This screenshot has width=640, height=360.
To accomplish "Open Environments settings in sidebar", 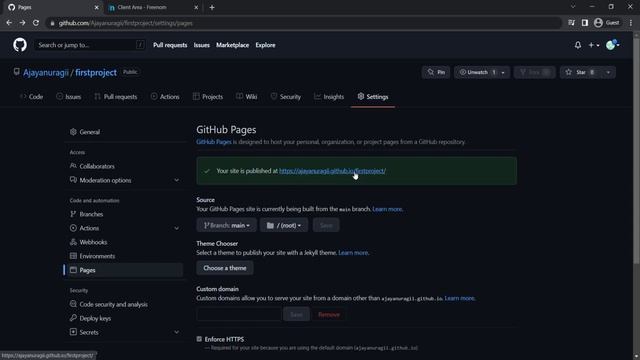I will click(x=123, y=256).
